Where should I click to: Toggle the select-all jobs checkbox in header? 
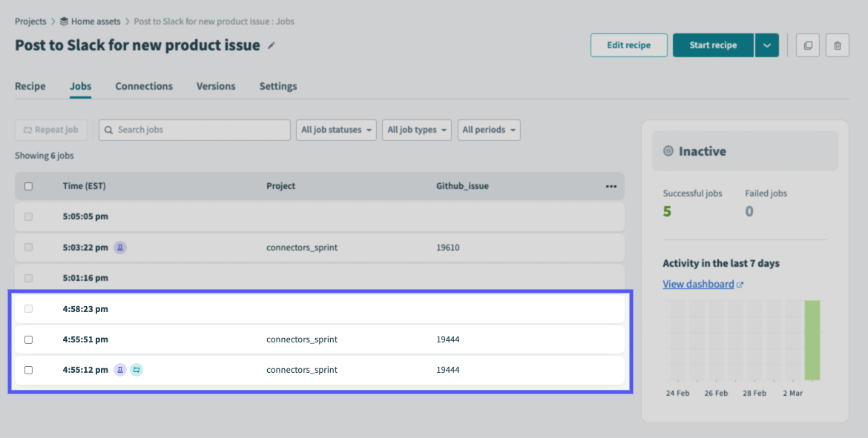(x=28, y=187)
